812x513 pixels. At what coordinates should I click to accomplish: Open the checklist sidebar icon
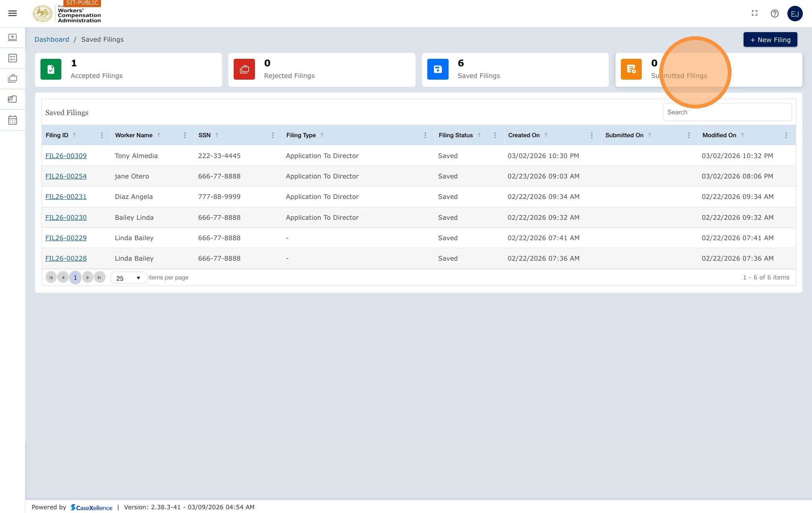point(13,58)
